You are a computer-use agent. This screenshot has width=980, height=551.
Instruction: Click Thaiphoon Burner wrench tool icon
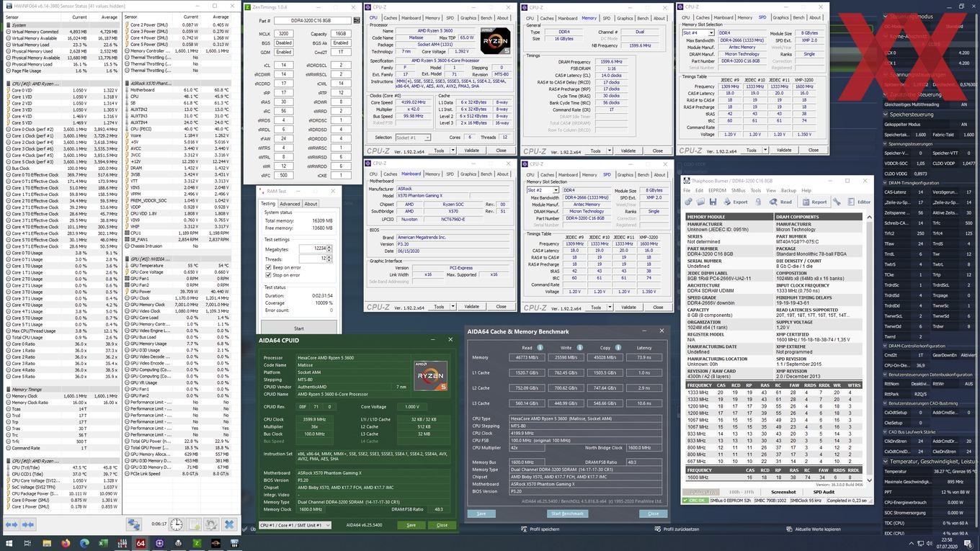click(837, 202)
